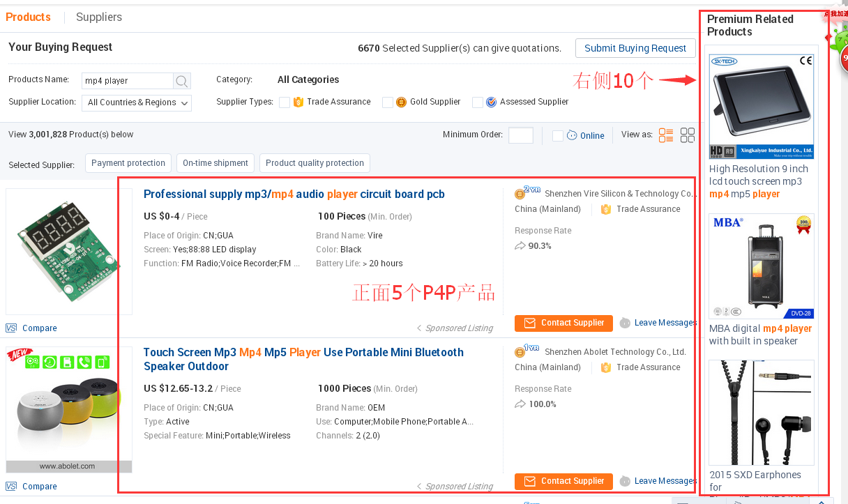Focus the Minimum Order input box
This screenshot has width=848, height=504.
(521, 135)
